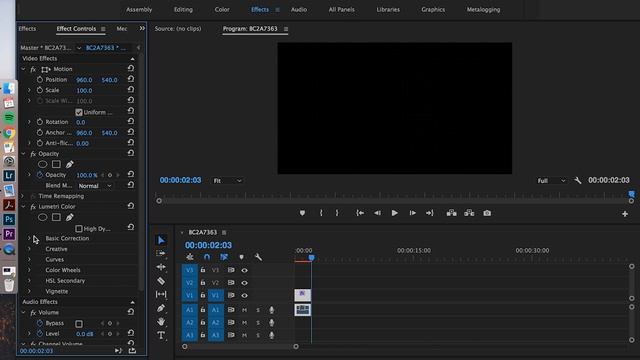Open Program monitor settings wrench

[x=578, y=180]
